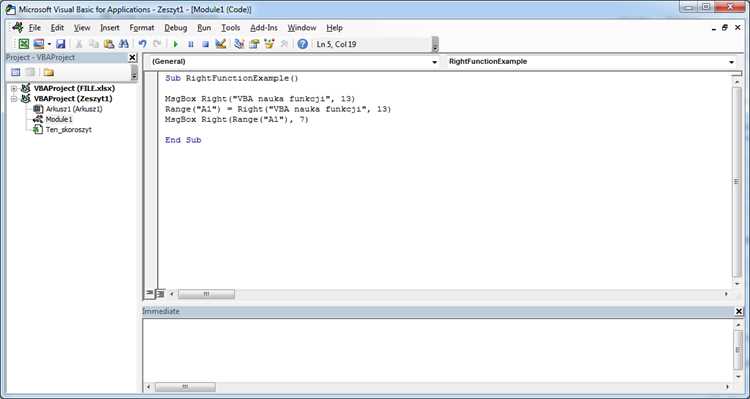
Task: Click the code window vertical scrollbar
Action: pos(737,182)
